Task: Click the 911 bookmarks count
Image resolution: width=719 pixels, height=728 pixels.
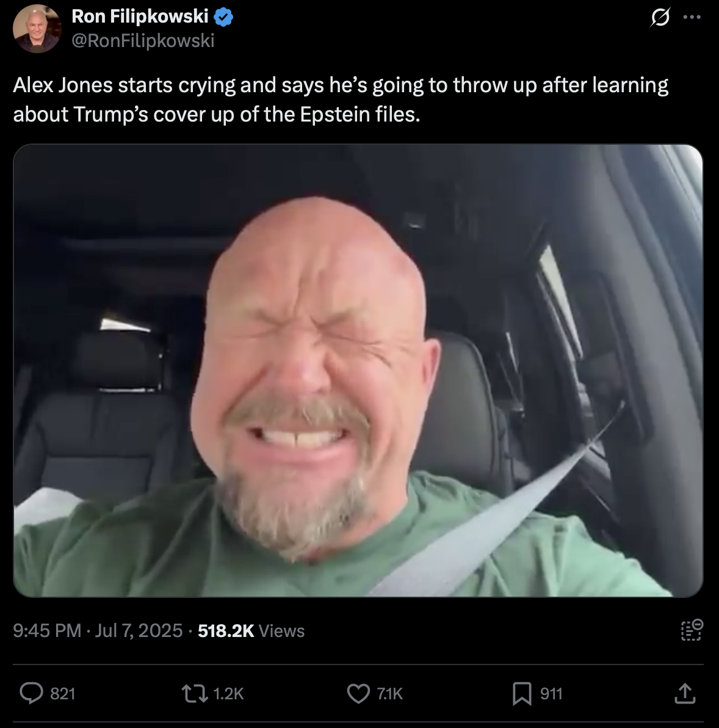Action: tap(551, 694)
